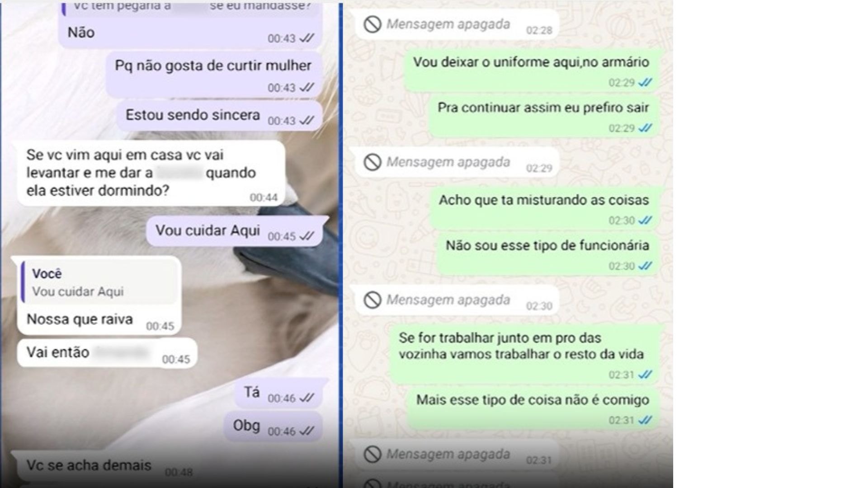
Task: Click double check marks beside 'Estou sendo sincera'
Action: point(307,121)
